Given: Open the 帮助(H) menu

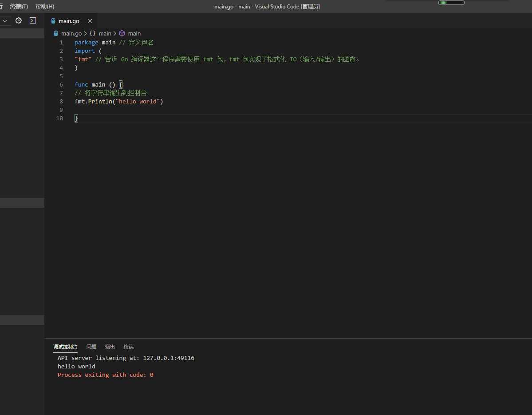Looking at the screenshot, I should click(45, 6).
